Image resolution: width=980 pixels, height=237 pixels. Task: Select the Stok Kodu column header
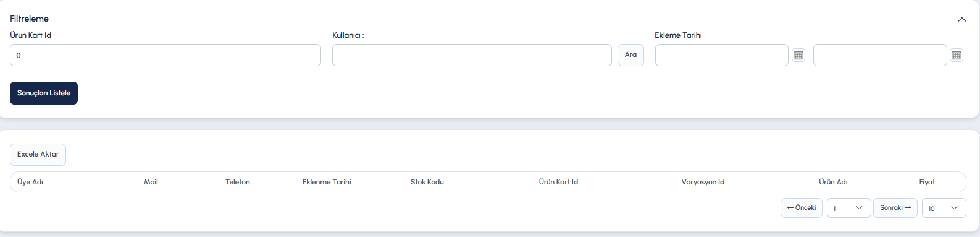(427, 182)
